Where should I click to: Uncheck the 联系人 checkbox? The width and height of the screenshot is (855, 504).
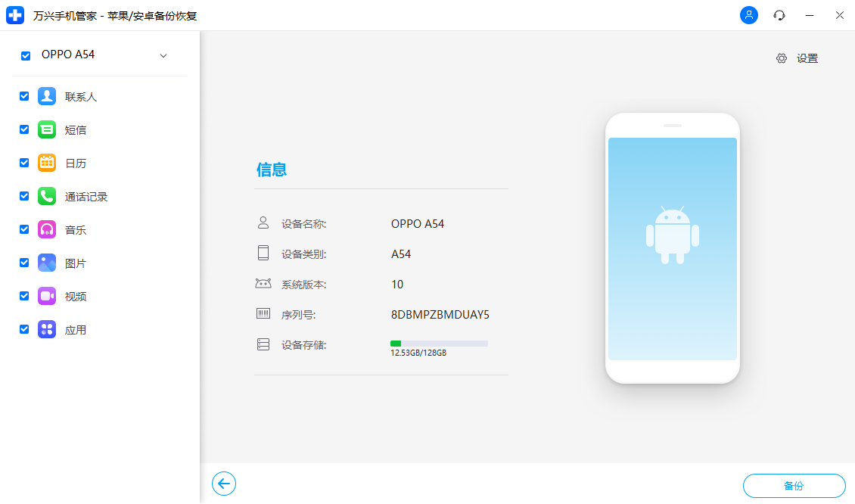(24, 96)
